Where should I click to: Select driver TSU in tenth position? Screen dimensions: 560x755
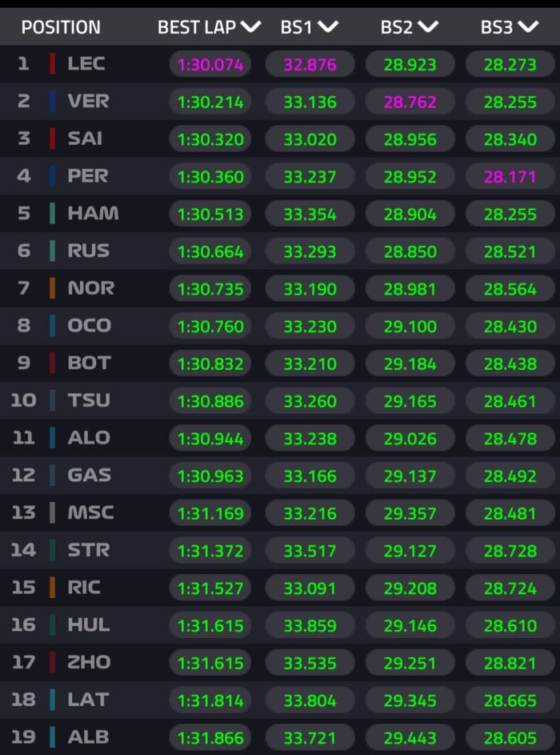[89, 400]
